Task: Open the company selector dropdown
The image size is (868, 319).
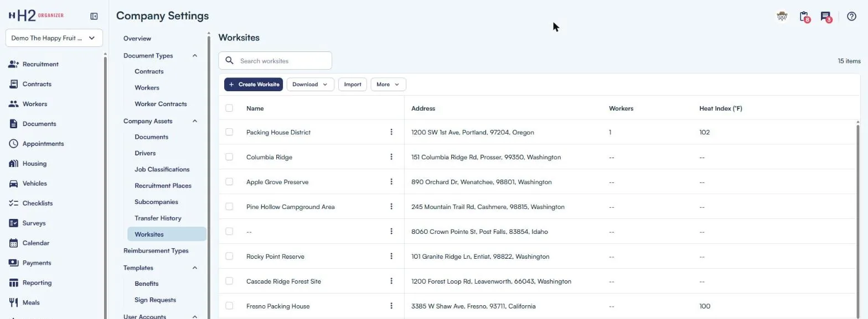Action: [x=54, y=38]
